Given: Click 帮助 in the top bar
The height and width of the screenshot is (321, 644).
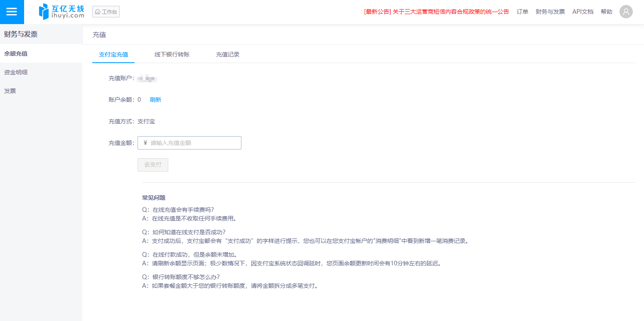Looking at the screenshot, I should pyautogui.click(x=606, y=12).
